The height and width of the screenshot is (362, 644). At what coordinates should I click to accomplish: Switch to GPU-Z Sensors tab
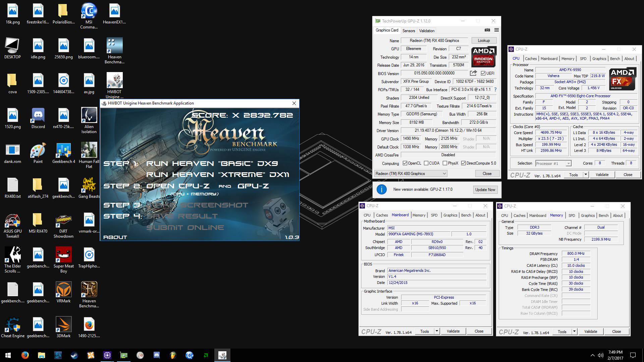(409, 31)
